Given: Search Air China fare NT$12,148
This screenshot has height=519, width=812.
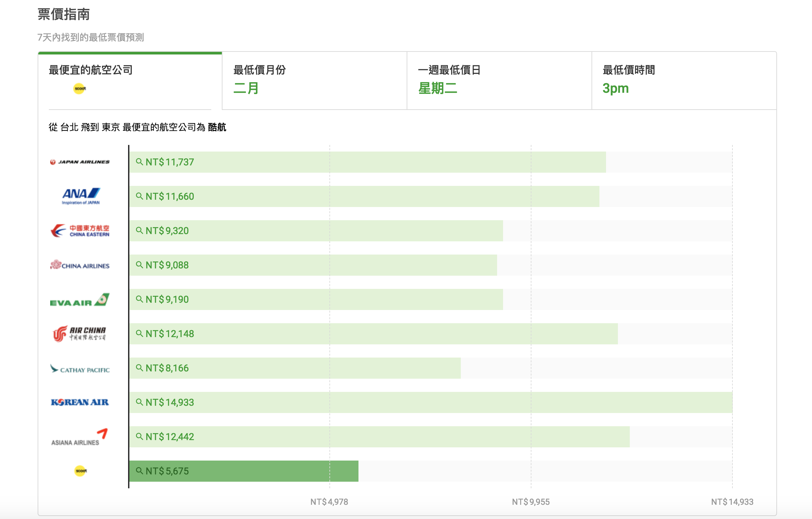Looking at the screenshot, I should (373, 334).
